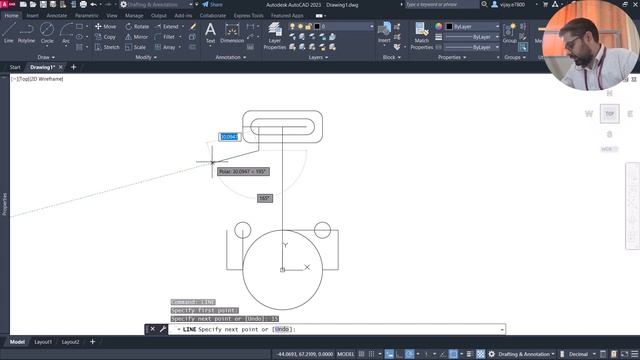Open the Annotate ribbon tab
The height and width of the screenshot is (360, 640).
[56, 16]
